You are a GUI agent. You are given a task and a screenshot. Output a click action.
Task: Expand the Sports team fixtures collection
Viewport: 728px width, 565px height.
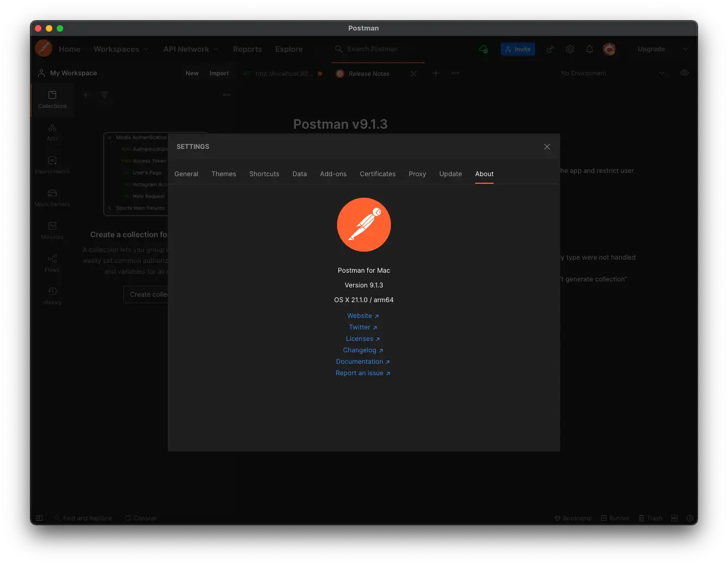[110, 208]
